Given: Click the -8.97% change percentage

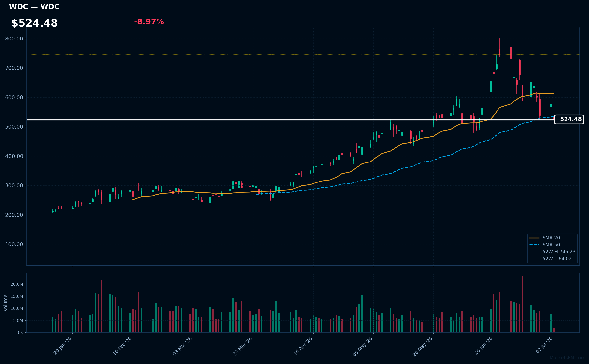Looking at the screenshot, I should click(149, 22).
